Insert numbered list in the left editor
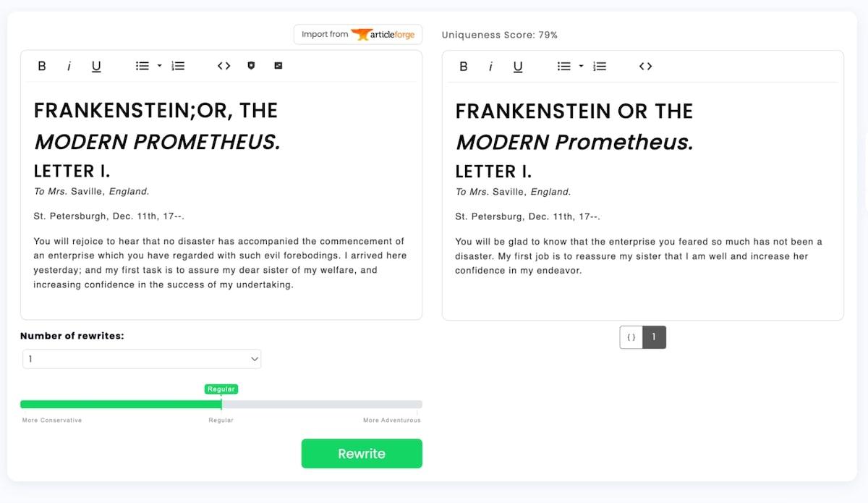 178,66
